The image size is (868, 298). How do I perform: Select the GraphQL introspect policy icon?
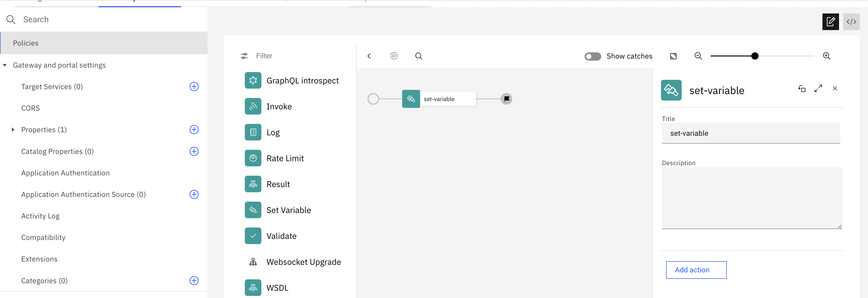pyautogui.click(x=253, y=80)
